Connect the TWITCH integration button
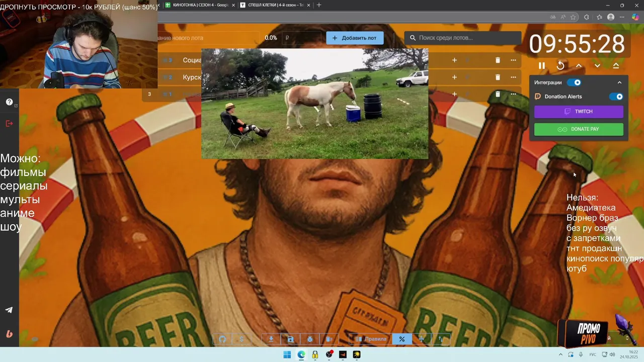Screen dimensions: 644x362 pos(579,112)
